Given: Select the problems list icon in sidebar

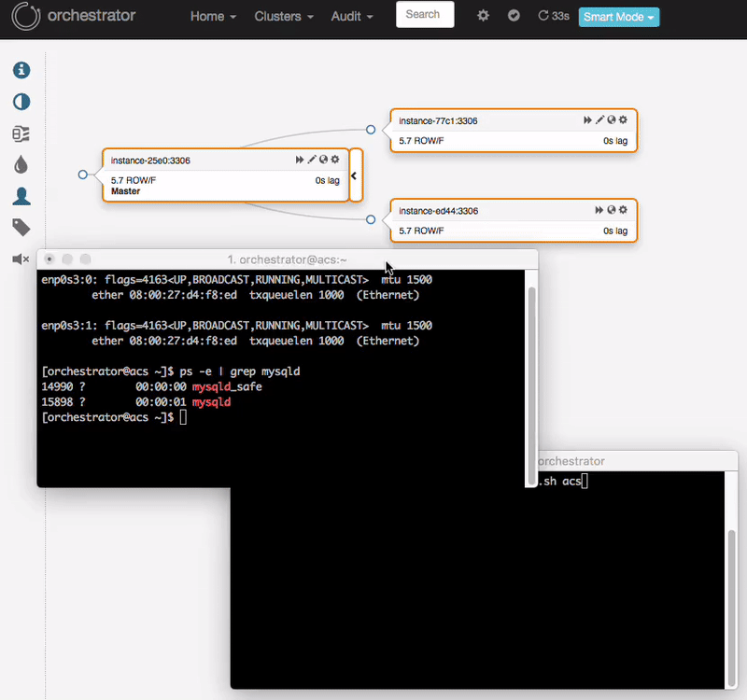Looking at the screenshot, I should (21, 133).
